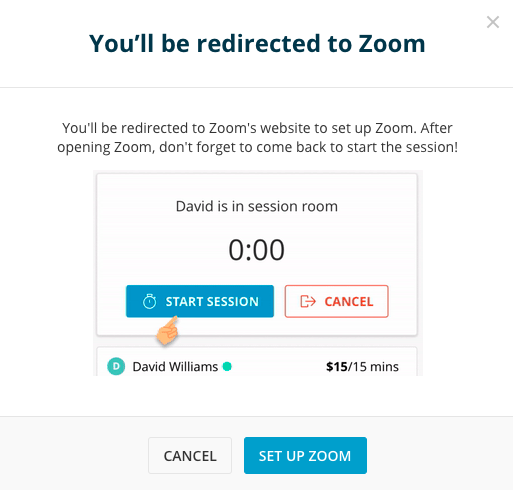
Task: Click the $15/15 mins rate text
Action: click(362, 367)
